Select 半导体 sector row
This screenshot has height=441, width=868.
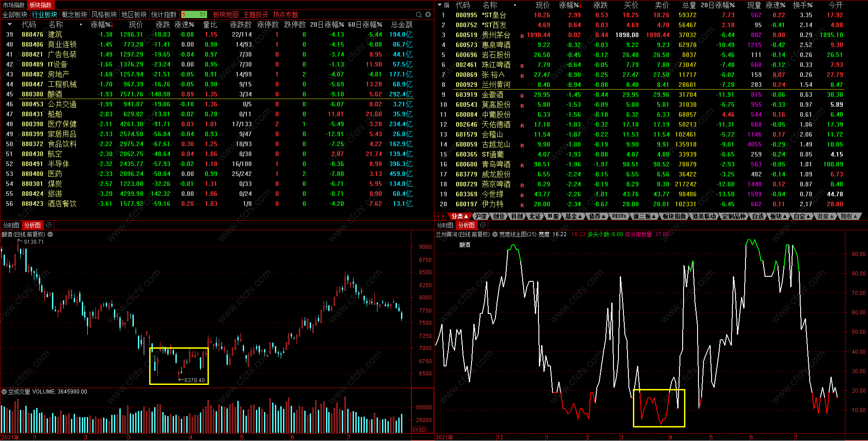[x=217, y=164]
